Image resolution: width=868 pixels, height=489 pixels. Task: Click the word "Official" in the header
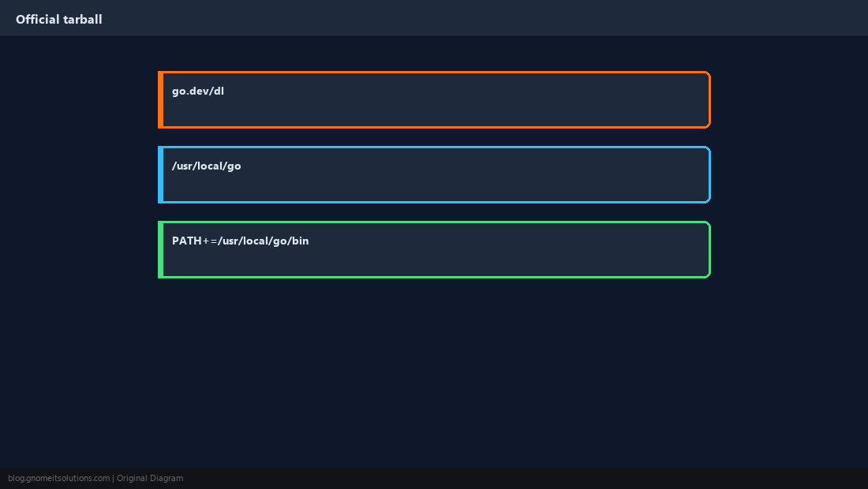tap(38, 20)
